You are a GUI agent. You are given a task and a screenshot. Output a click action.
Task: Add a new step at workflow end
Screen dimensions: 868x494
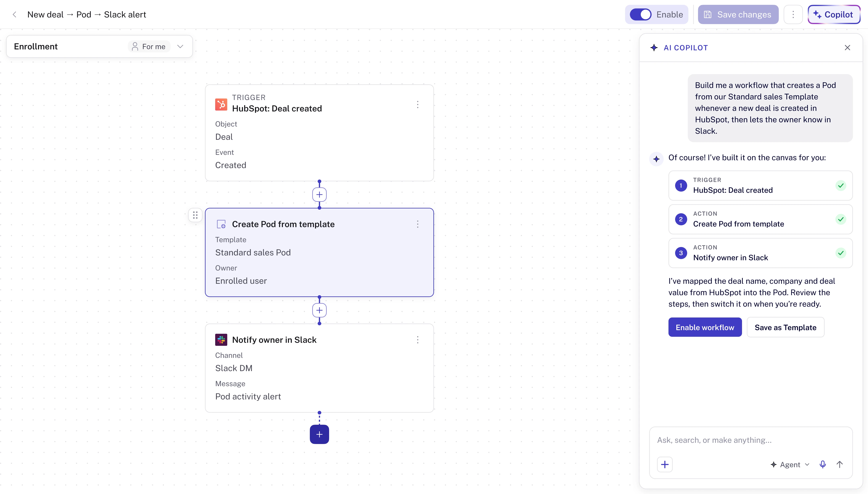pyautogui.click(x=319, y=434)
